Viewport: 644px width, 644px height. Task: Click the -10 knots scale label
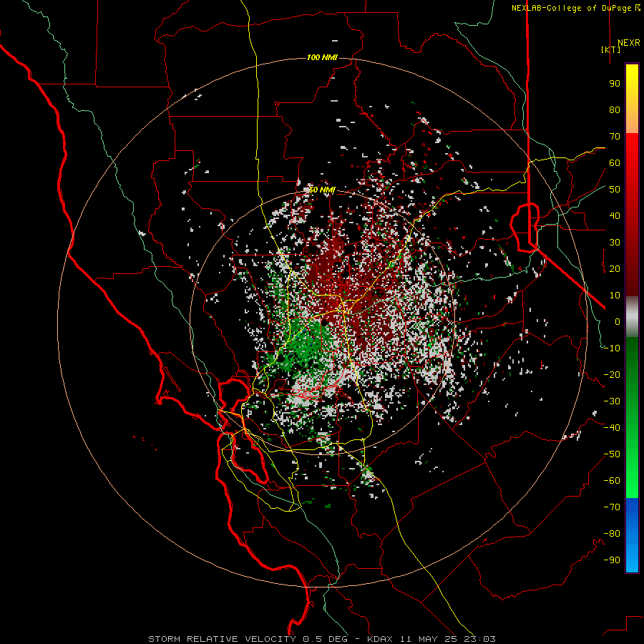pos(612,348)
